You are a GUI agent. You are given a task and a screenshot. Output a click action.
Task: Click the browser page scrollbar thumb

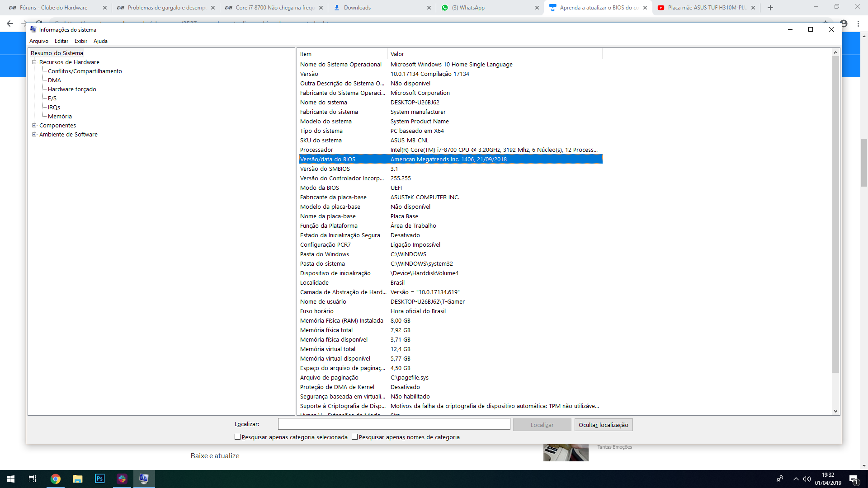864,163
